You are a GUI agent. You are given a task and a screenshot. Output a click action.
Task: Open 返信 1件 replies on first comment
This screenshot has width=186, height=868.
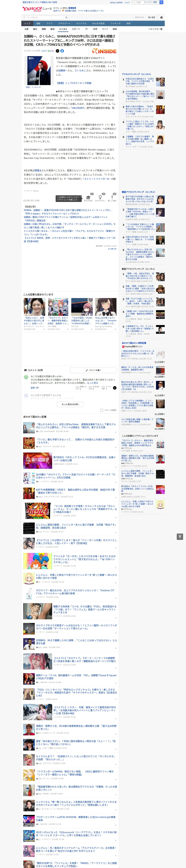[x=34, y=388]
